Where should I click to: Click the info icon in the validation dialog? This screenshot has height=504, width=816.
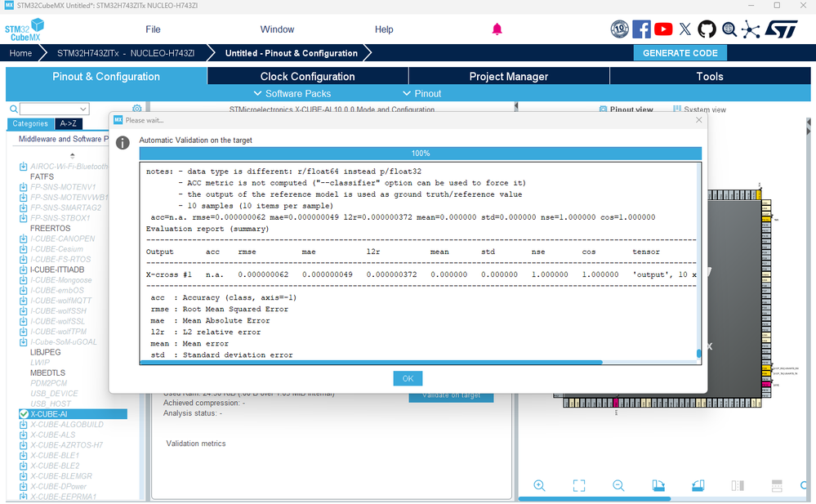tap(123, 143)
